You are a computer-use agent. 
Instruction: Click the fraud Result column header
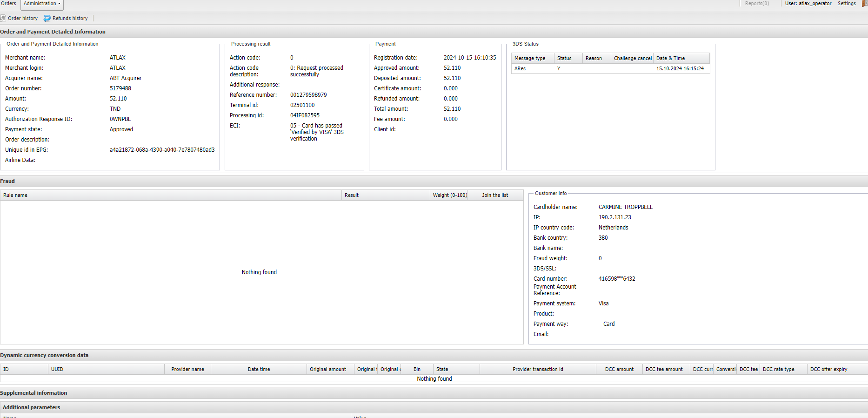click(352, 195)
